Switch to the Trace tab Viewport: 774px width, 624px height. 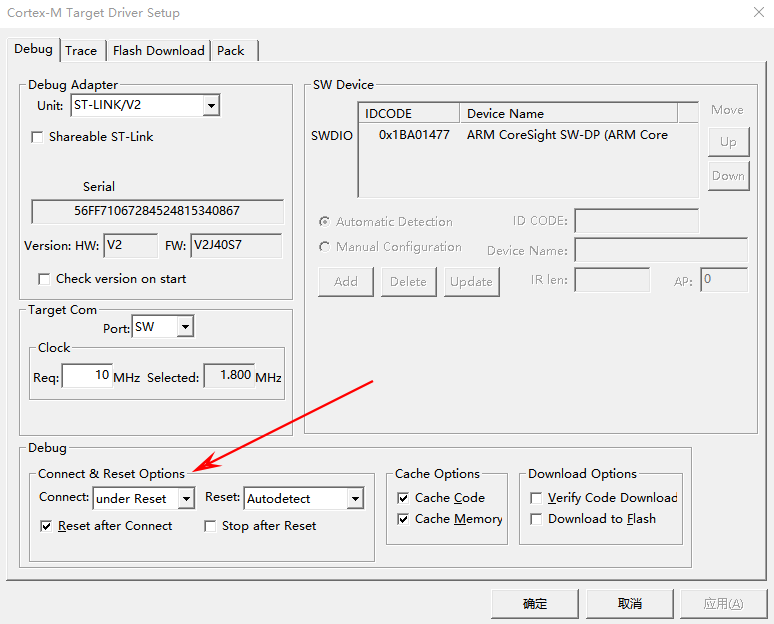(81, 51)
